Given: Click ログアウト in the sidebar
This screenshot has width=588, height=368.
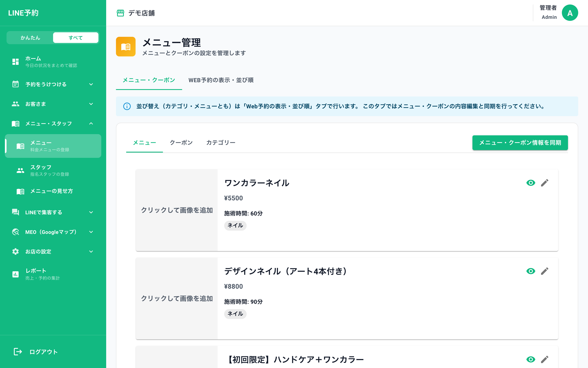Looking at the screenshot, I should [53, 352].
